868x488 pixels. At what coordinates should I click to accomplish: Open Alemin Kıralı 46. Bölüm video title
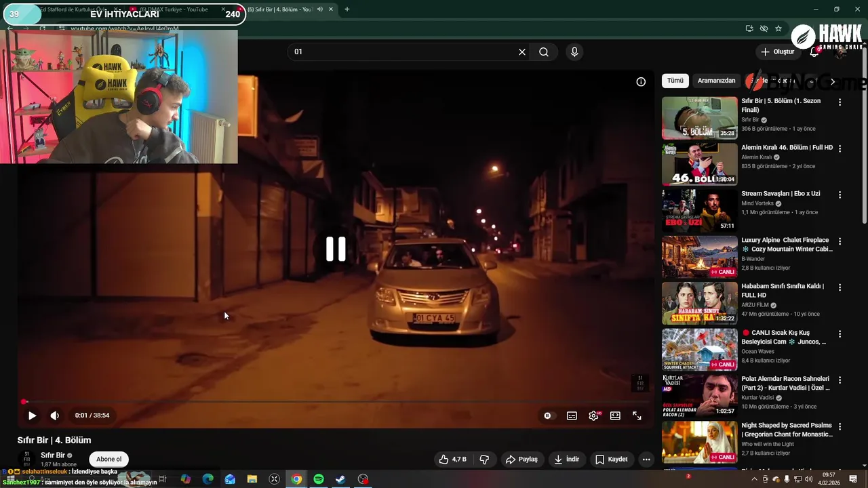click(787, 148)
